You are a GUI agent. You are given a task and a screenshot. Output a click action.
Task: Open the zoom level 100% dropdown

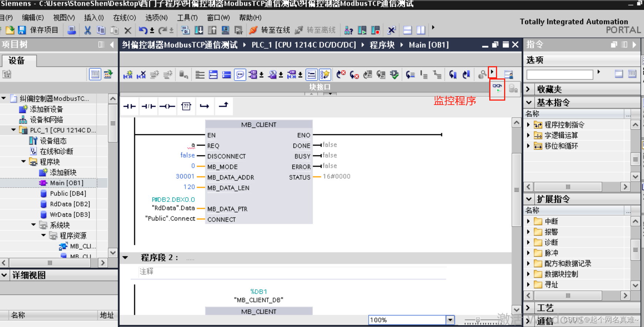(x=450, y=320)
